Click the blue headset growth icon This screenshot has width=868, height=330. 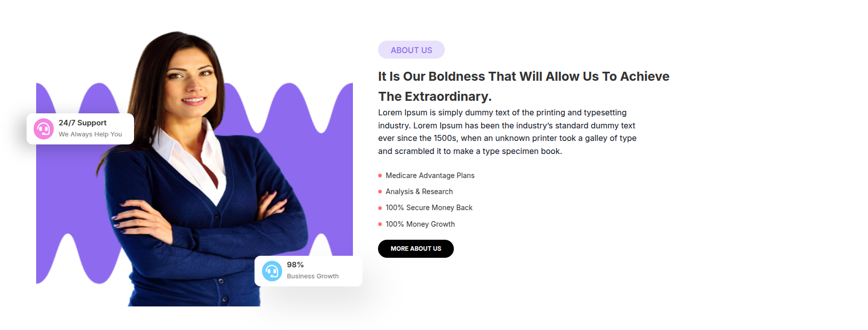[x=272, y=271]
